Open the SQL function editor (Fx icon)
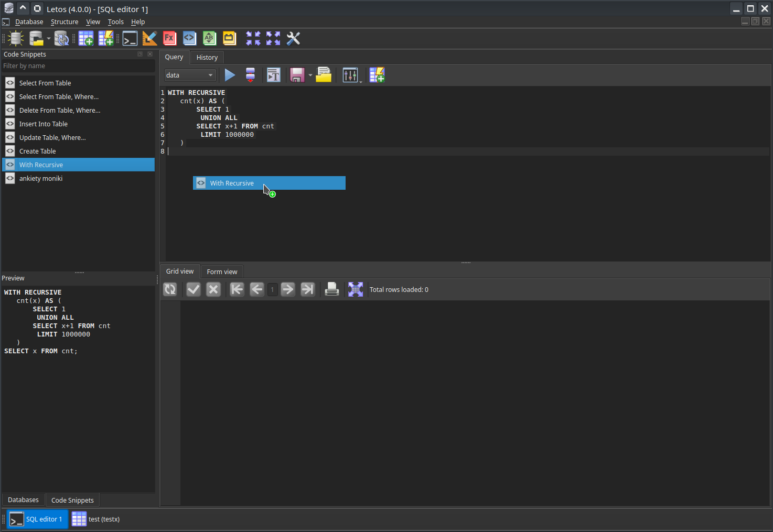Image resolution: width=773 pixels, height=532 pixels. pos(169,38)
